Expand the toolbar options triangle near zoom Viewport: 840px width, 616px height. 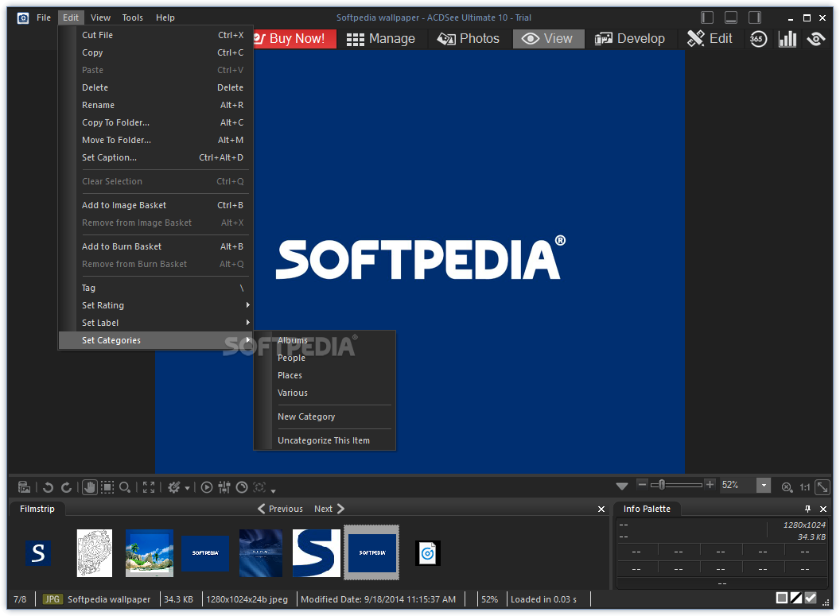[x=622, y=486]
